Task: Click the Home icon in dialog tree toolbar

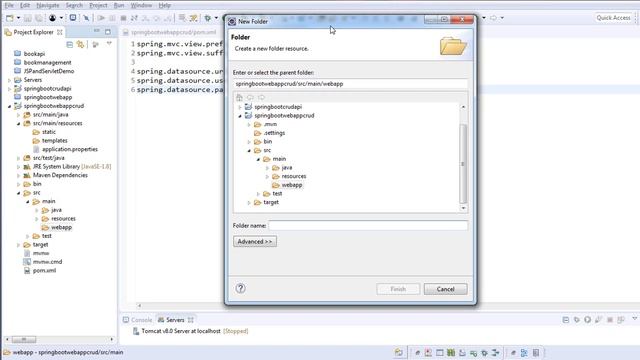Action: tap(240, 97)
